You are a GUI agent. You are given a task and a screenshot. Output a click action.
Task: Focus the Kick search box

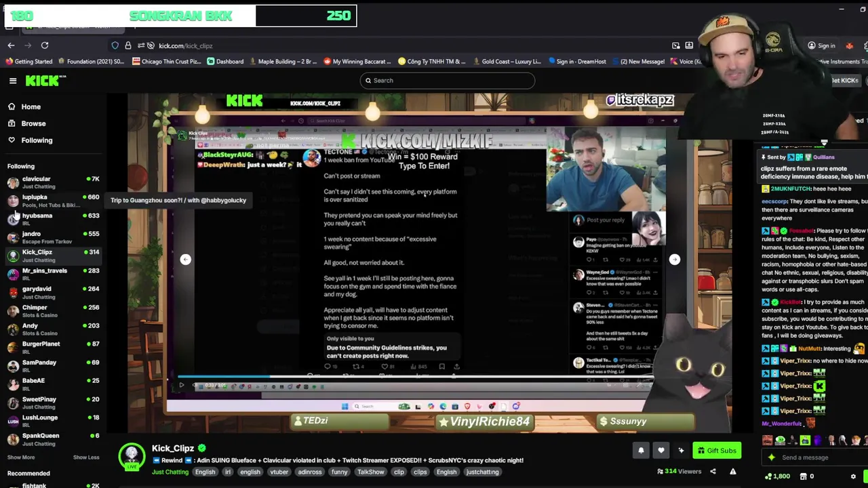click(447, 81)
